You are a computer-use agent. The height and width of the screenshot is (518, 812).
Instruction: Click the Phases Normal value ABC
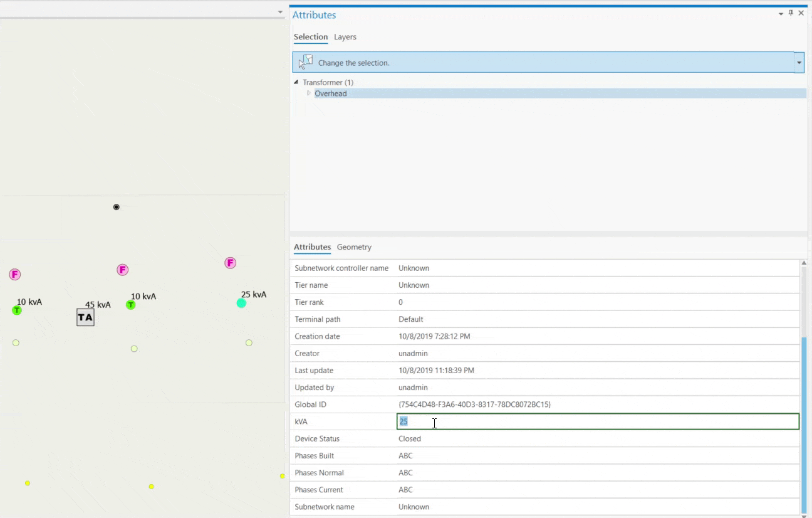coord(406,473)
